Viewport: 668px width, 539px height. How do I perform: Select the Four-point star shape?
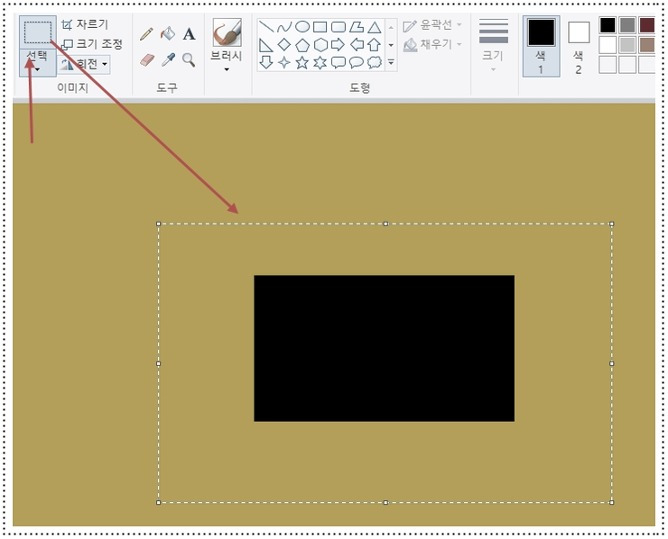284,63
